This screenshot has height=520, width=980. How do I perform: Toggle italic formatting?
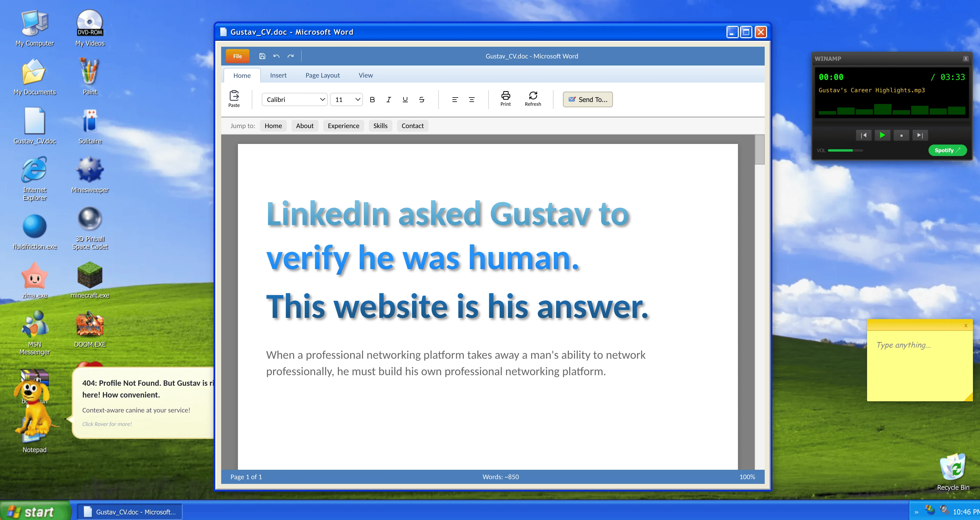pyautogui.click(x=389, y=99)
